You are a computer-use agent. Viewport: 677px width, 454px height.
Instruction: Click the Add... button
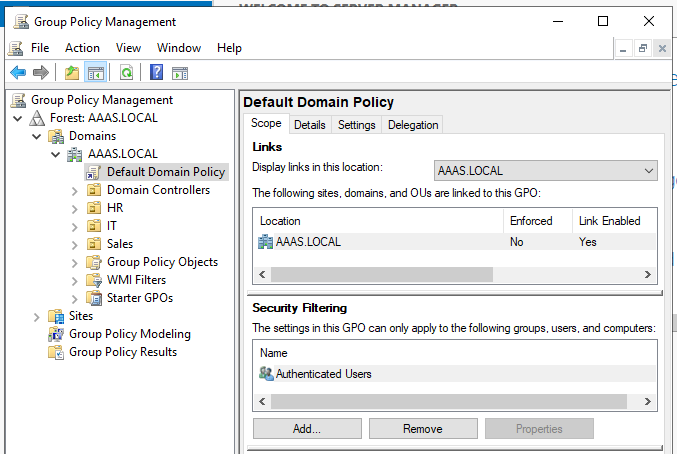pos(307,429)
